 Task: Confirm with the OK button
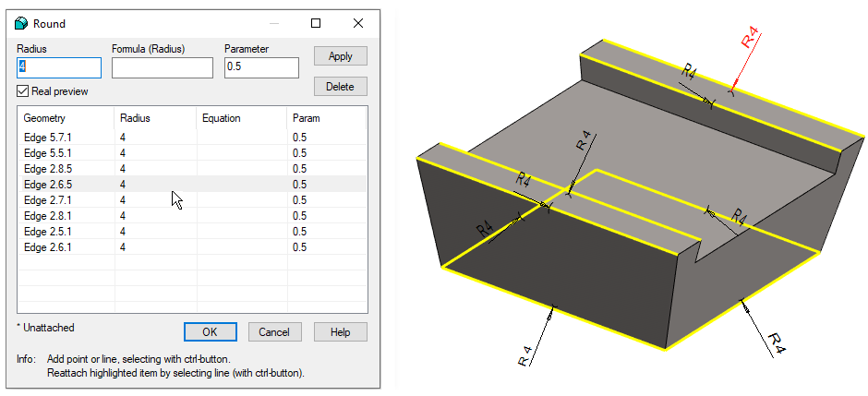210,332
